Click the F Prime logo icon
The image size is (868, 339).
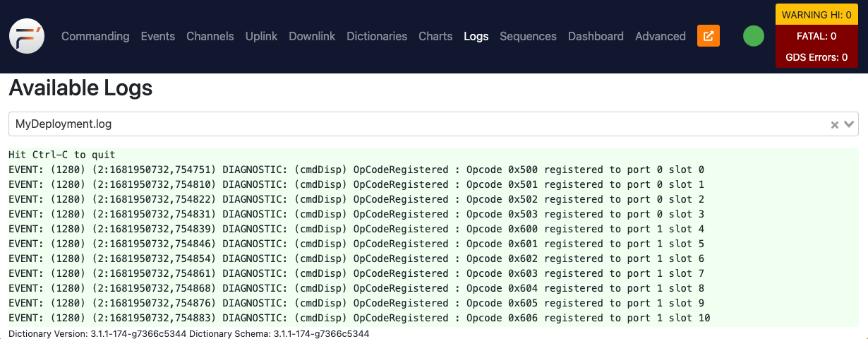tap(27, 36)
